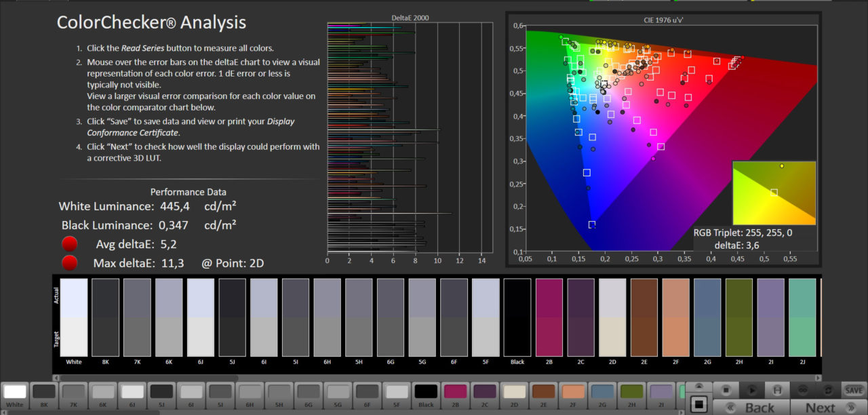Screen dimensions: 868x415
Task: Expand the panel with the up arrow
Action: [x=700, y=387]
